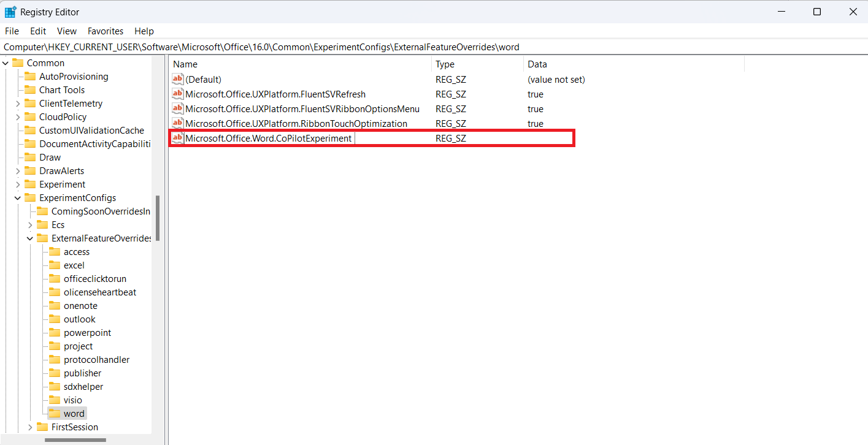868x445 pixels.
Task: Click the registry path address bar
Action: tap(434, 47)
